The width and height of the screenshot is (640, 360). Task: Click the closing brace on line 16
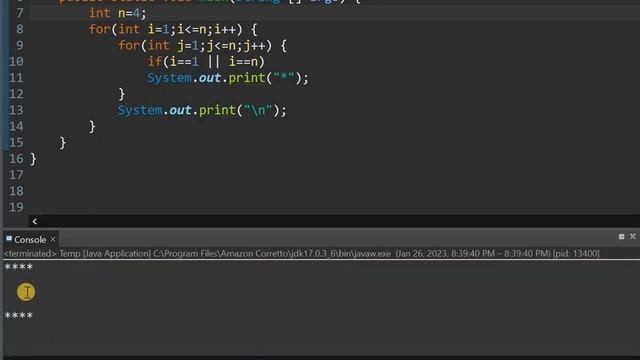pyautogui.click(x=33, y=159)
